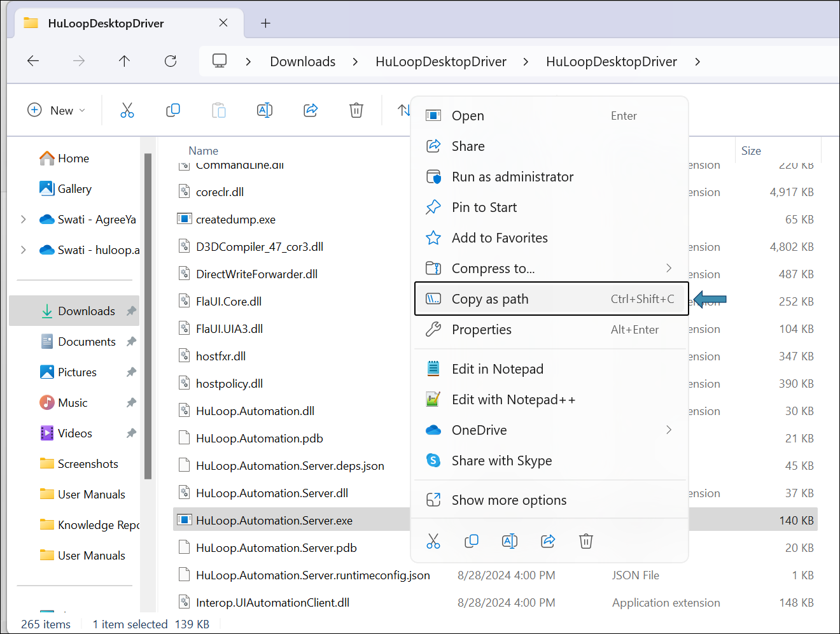840x634 pixels.
Task: Click the Share icon in the context menu
Action: click(x=548, y=541)
